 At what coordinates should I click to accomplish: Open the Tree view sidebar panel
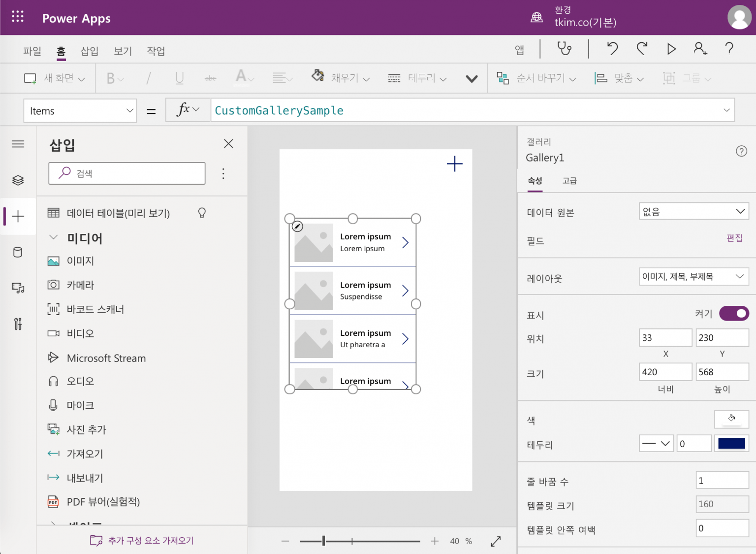pos(18,180)
